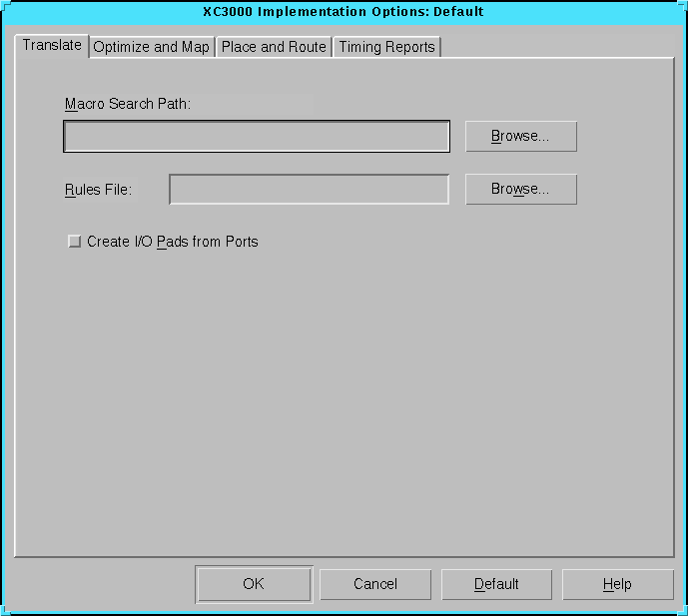The width and height of the screenshot is (688, 616).
Task: Click inside the Rules File input field
Action: coord(309,190)
